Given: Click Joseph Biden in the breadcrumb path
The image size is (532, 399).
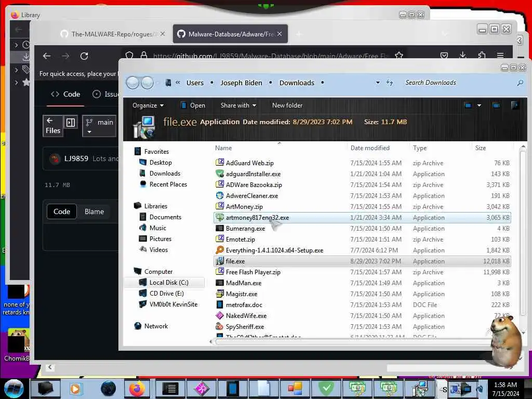Looking at the screenshot, I should (x=241, y=83).
